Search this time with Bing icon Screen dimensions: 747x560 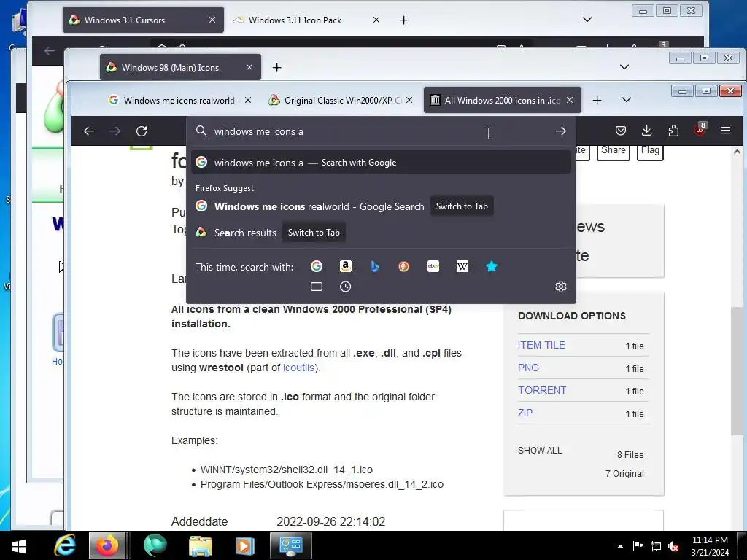coord(375,267)
